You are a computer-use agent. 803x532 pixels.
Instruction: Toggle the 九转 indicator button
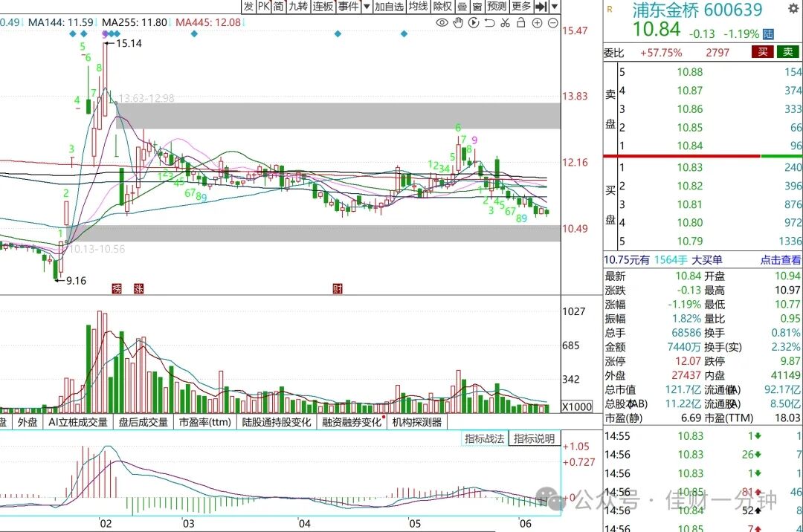click(298, 7)
